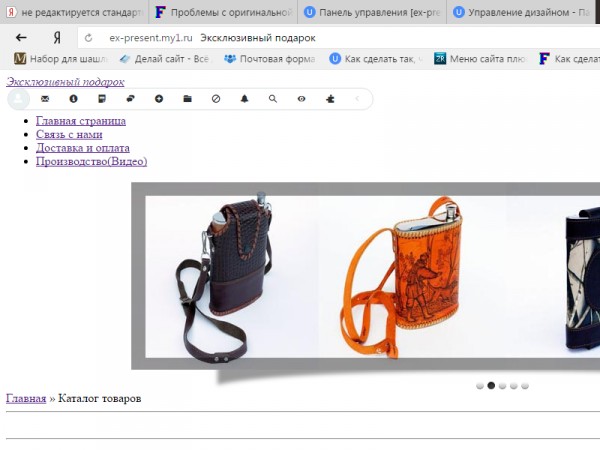Click the blocked circle-slash icon in admin bar
600x450 pixels.
216,99
